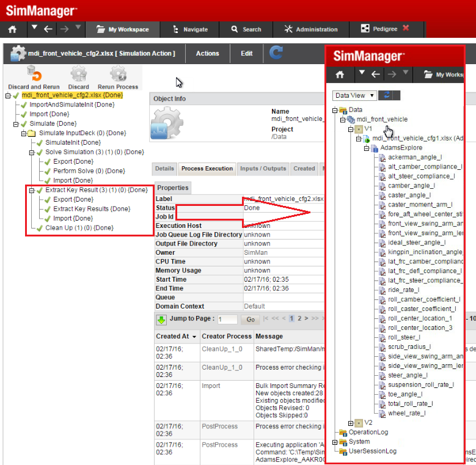Sort by Created At column header
The height and width of the screenshot is (465, 476).
[x=176, y=336]
